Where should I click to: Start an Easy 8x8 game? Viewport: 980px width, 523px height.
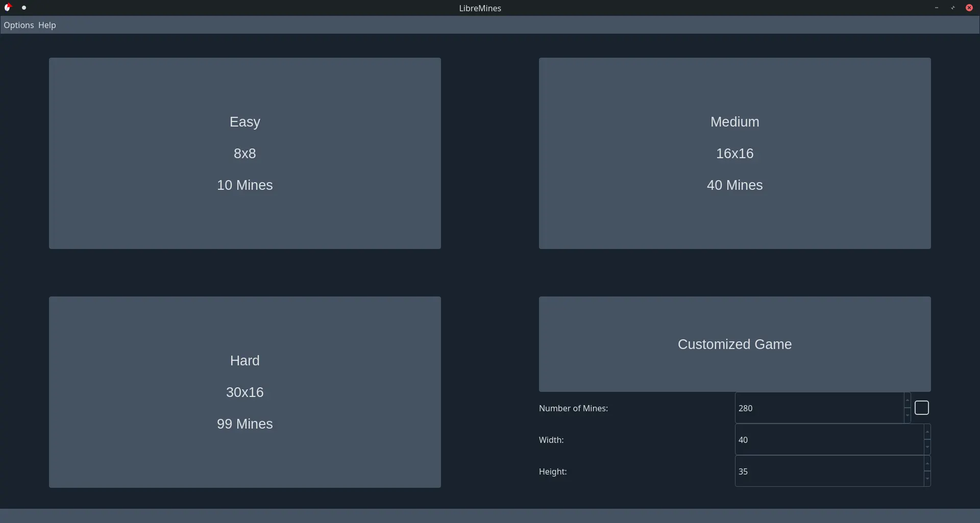coord(245,153)
